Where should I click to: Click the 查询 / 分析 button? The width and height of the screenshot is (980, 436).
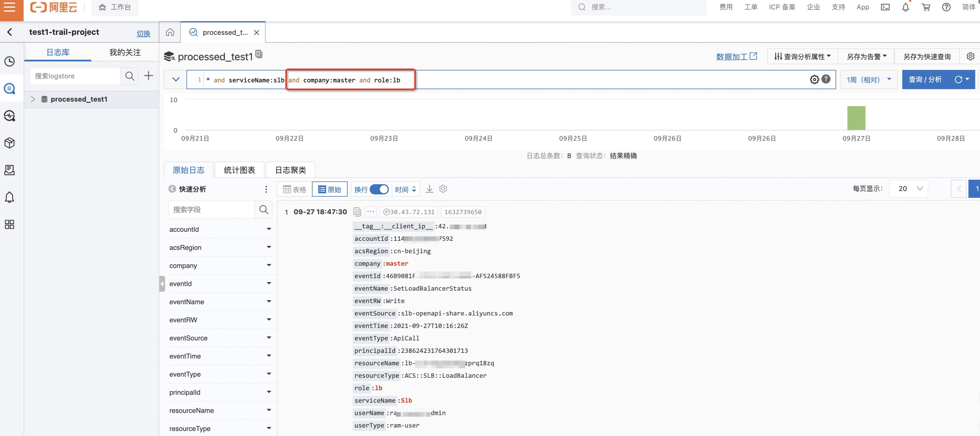[925, 79]
